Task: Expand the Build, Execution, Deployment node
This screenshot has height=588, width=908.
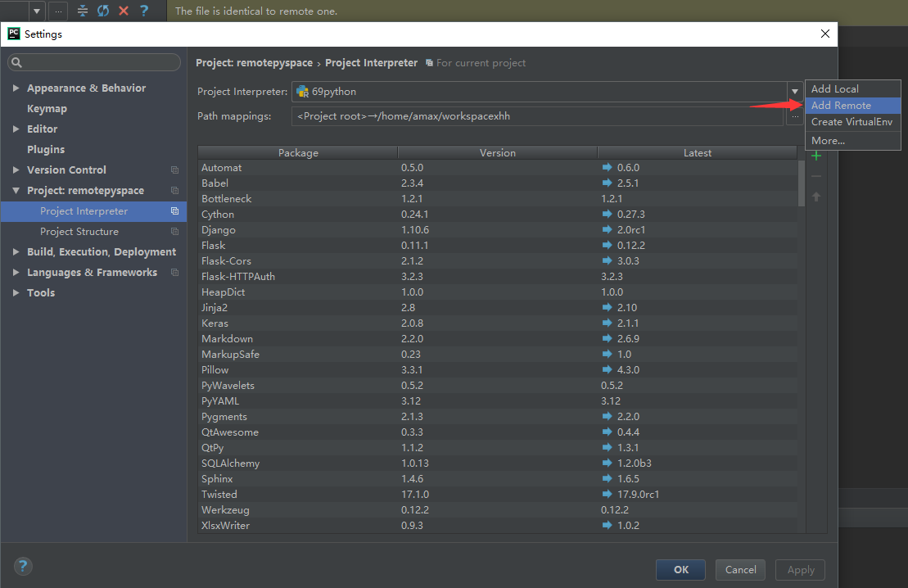Action: (16, 252)
